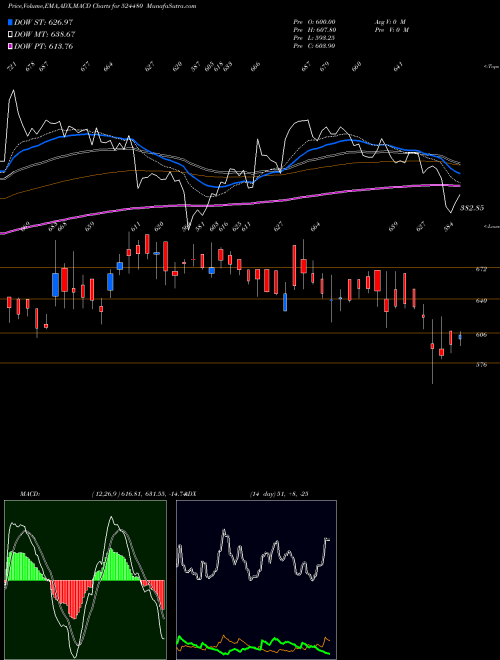This screenshot has width=500, height=660.
Task: Click the 649 price level label
Action: (481, 301)
